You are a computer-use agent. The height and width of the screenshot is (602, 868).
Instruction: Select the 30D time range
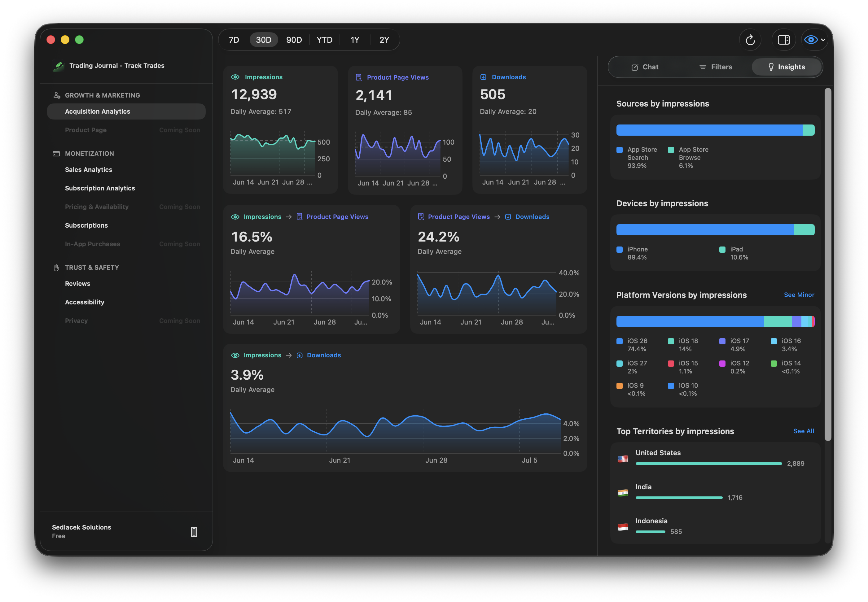click(264, 40)
